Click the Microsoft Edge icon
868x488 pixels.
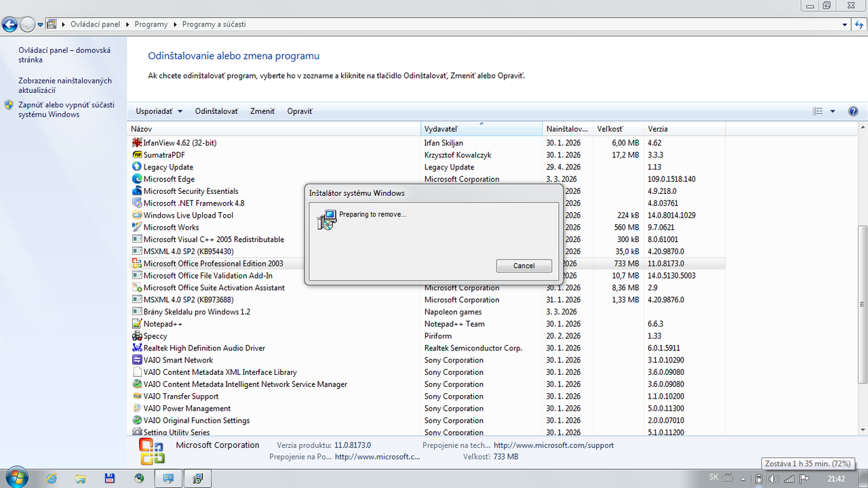[137, 179]
